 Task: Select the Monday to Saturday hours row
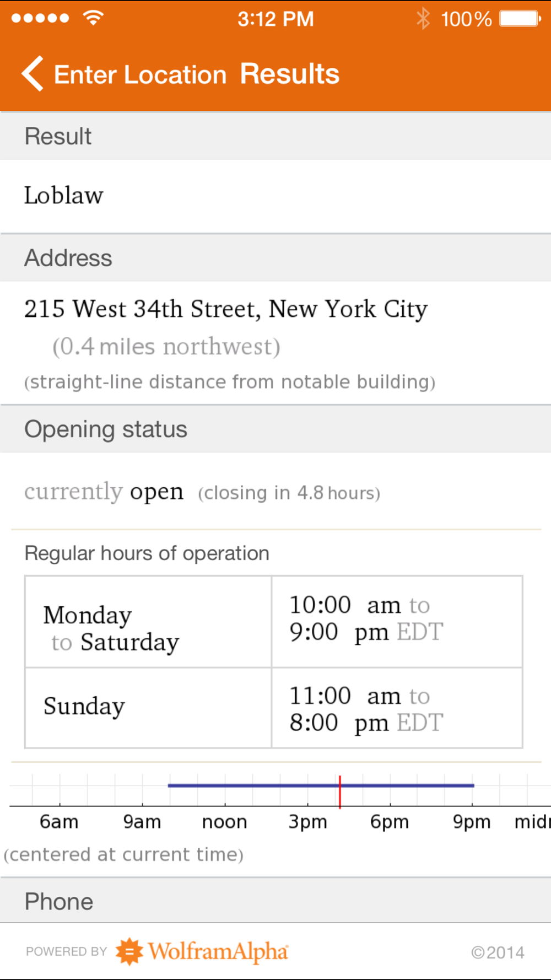click(x=274, y=622)
